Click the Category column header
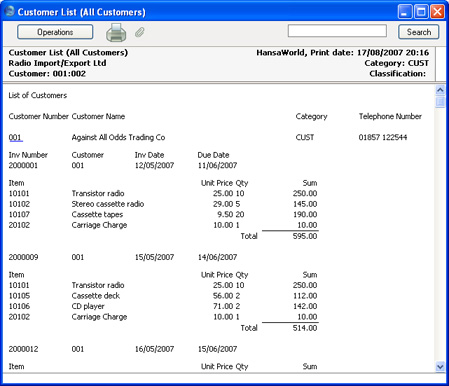 pos(311,117)
